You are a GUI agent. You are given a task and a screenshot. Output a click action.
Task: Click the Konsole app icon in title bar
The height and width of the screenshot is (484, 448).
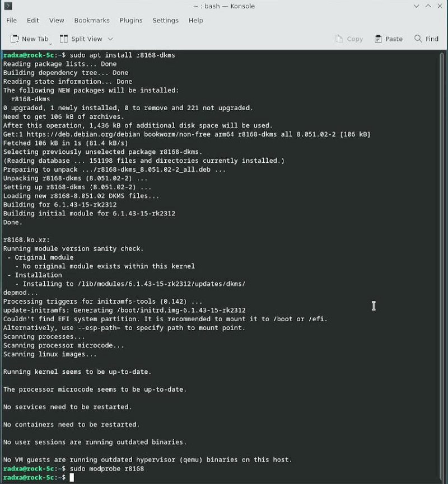pyautogui.click(x=8, y=6)
